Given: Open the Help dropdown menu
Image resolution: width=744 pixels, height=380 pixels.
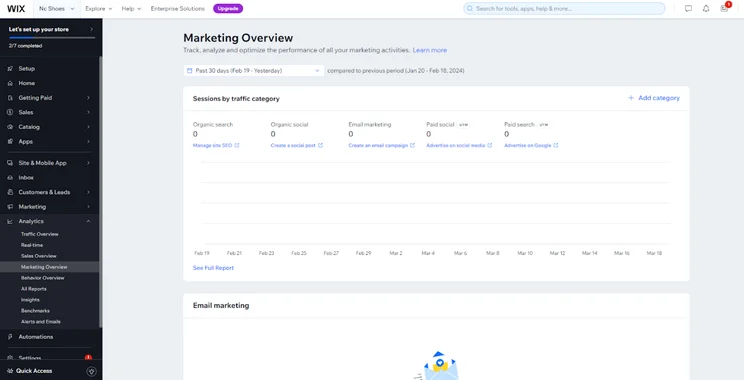Looking at the screenshot, I should [x=131, y=9].
